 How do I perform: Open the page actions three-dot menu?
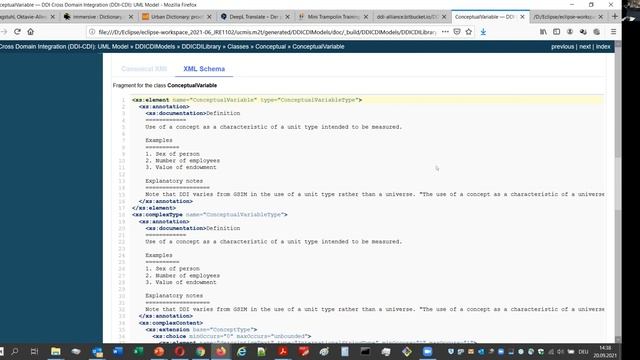pos(445,32)
